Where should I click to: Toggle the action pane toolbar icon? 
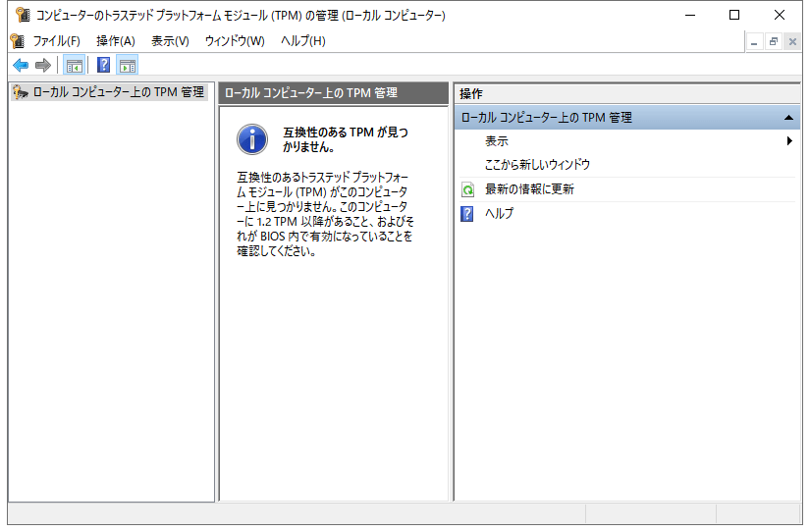(127, 65)
